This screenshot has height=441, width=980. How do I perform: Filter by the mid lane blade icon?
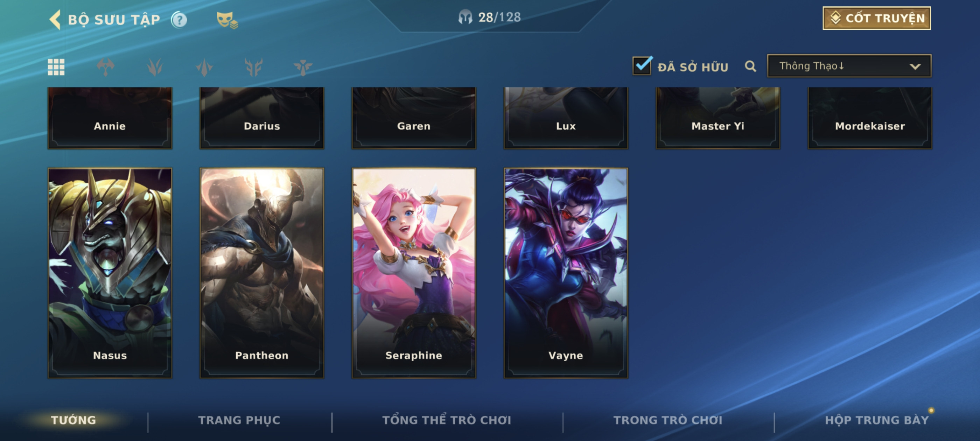click(204, 67)
